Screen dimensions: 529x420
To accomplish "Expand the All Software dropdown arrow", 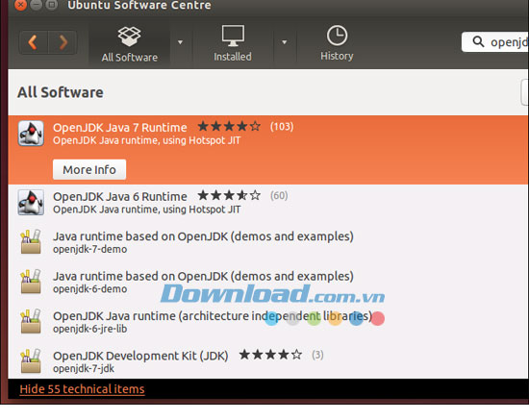I will click(180, 42).
